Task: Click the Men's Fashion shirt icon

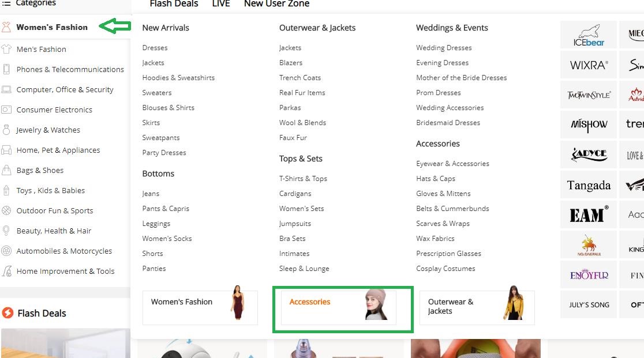Action: [x=6, y=49]
